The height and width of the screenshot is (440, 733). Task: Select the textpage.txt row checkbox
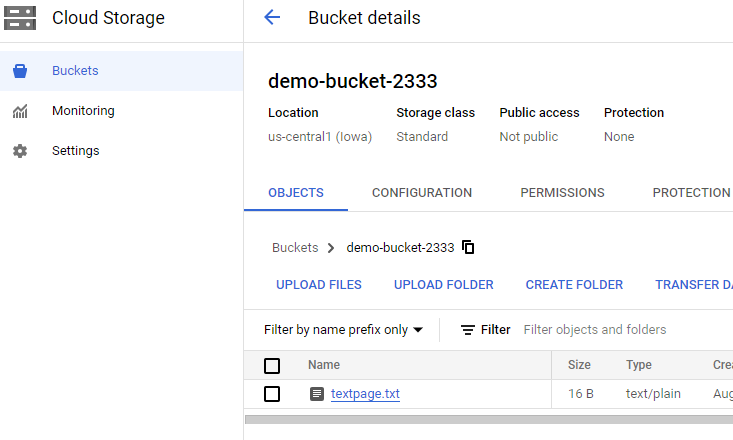pos(272,394)
